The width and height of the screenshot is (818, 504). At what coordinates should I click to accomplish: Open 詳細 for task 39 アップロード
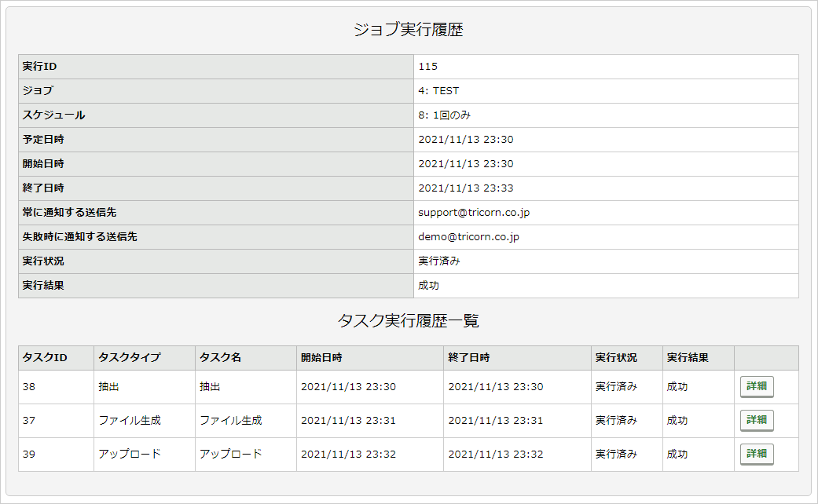pos(757,454)
